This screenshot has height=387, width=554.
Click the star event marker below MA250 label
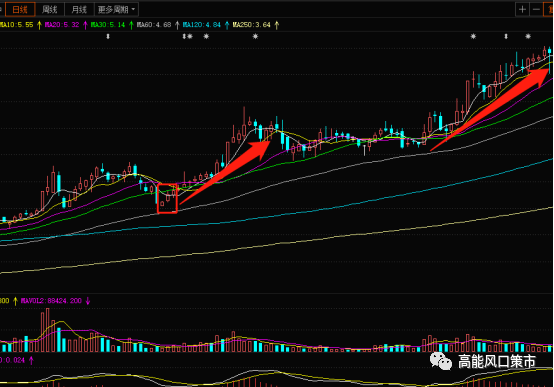[x=255, y=36]
